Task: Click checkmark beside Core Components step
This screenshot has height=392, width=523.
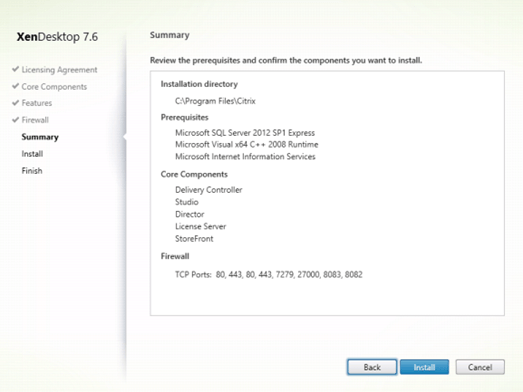Action: tap(15, 86)
